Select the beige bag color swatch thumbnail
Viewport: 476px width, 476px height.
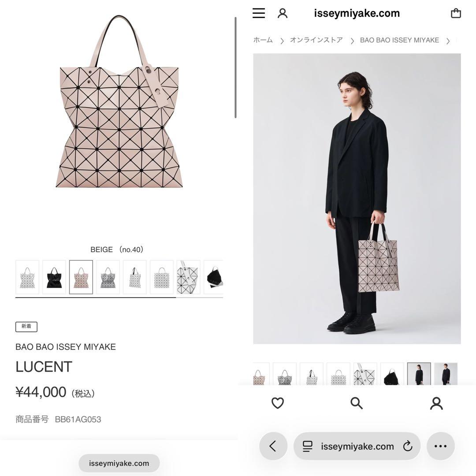[81, 277]
